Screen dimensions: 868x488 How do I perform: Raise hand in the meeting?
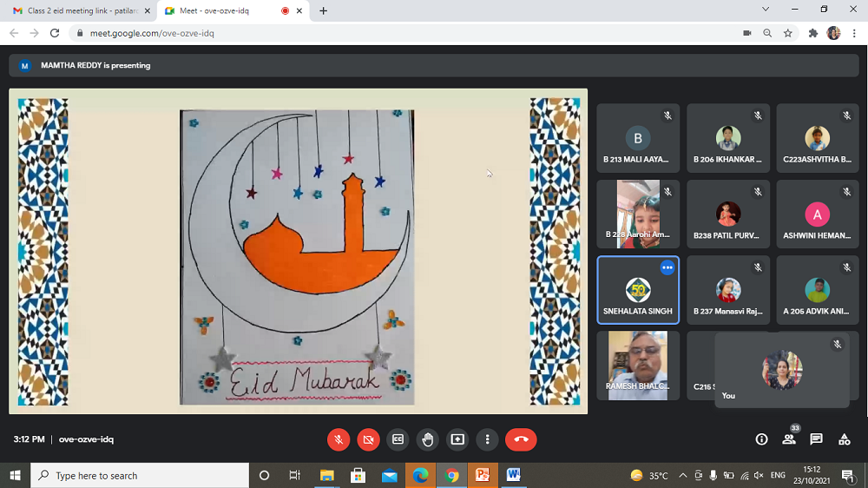tap(427, 439)
